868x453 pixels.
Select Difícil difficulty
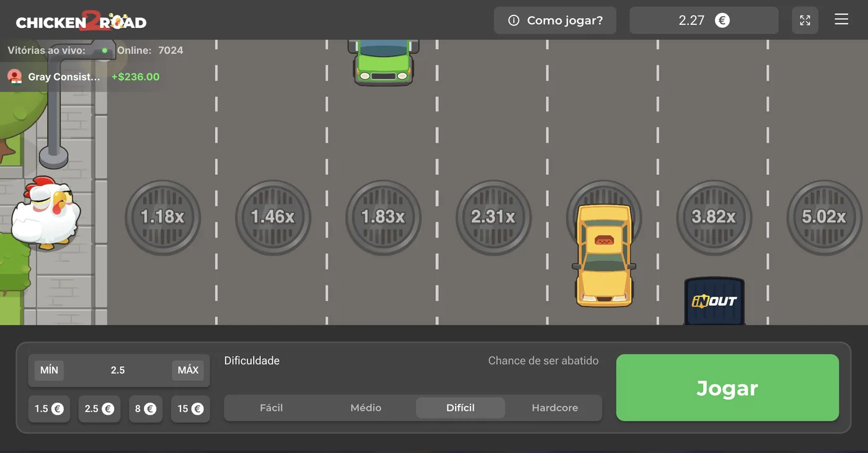(460, 408)
